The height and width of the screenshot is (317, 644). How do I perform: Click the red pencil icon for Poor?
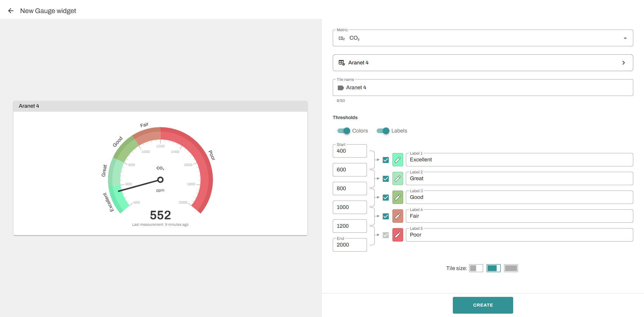coord(397,235)
